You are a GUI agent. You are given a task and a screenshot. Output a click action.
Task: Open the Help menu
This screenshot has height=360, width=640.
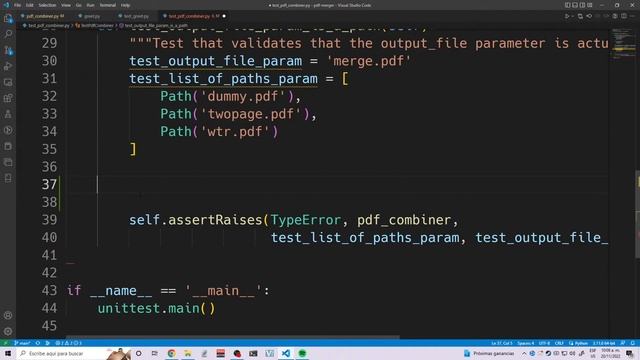tap(125, 5)
